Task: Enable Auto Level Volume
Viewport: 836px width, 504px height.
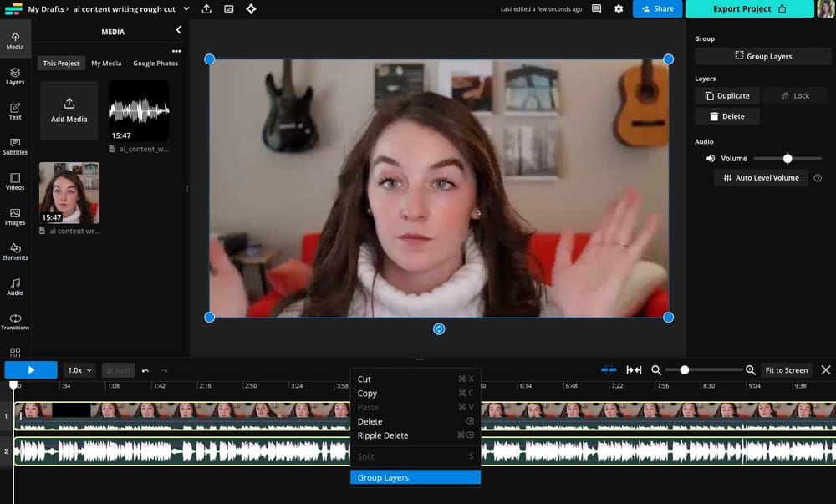Action: point(761,177)
